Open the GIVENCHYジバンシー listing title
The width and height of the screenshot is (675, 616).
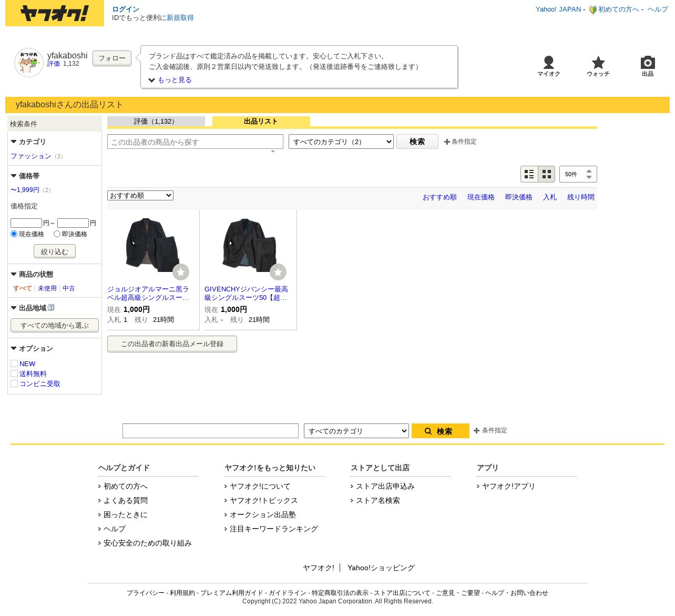coord(246,294)
